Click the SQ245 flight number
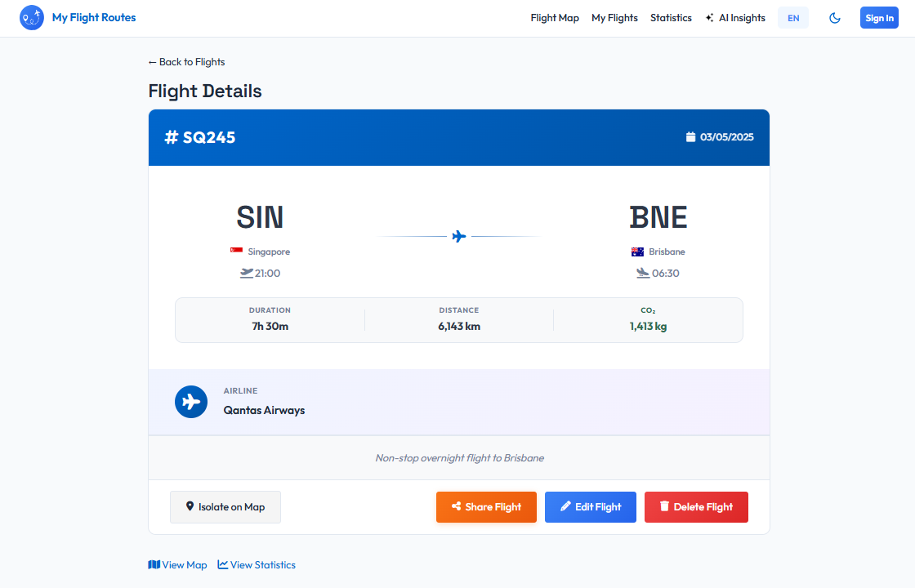 point(209,138)
